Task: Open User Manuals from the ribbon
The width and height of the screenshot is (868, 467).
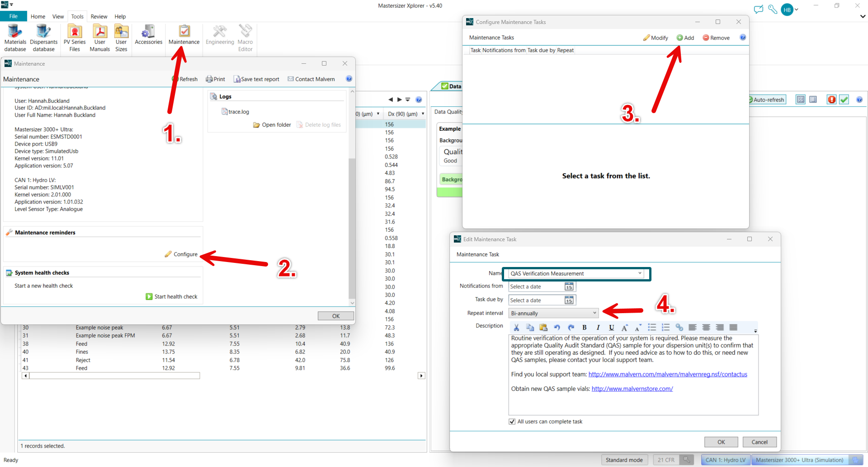Action: tap(99, 38)
